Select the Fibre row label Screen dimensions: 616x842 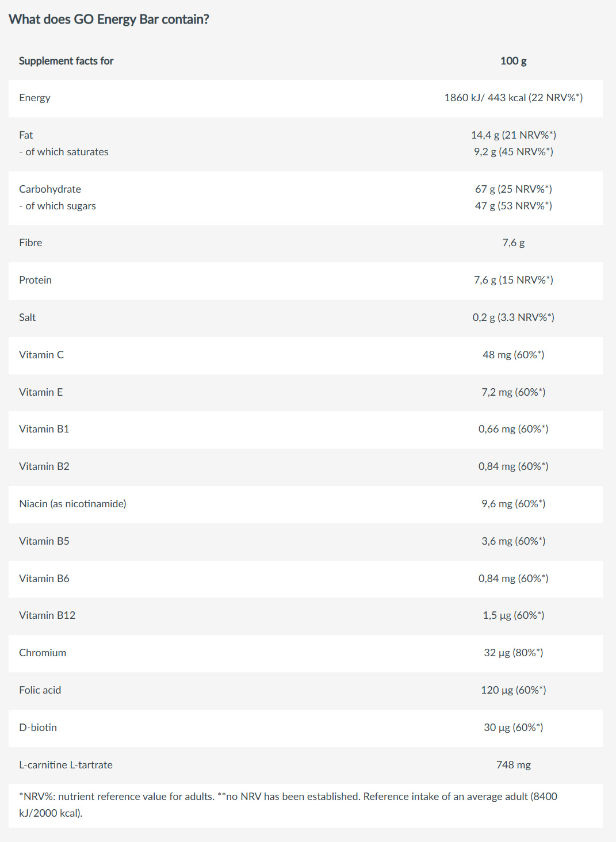[x=30, y=243]
